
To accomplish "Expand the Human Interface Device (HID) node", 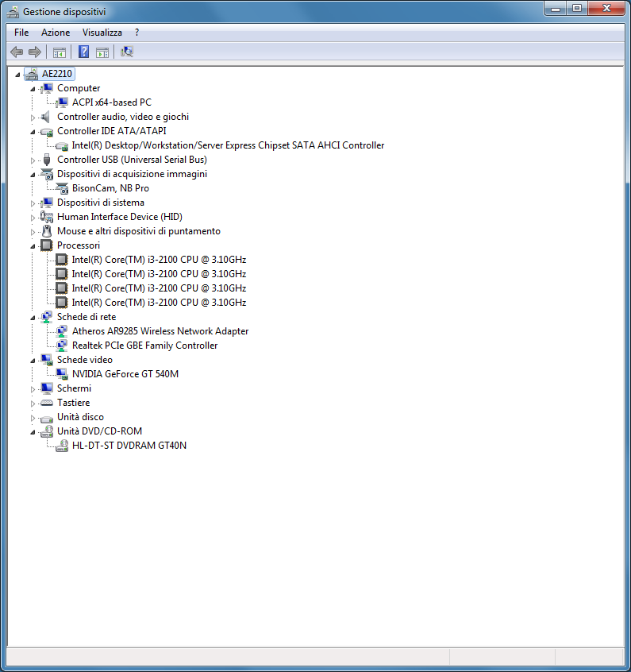I will tap(33, 218).
